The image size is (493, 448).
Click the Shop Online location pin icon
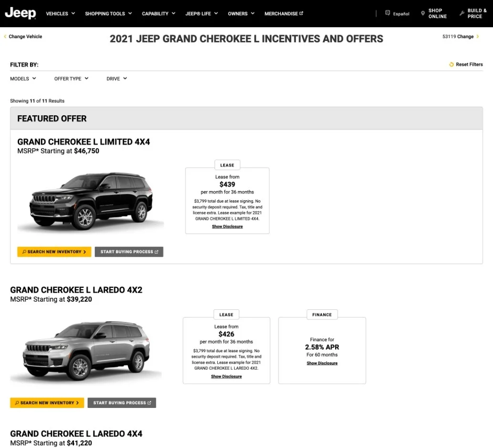(423, 13)
